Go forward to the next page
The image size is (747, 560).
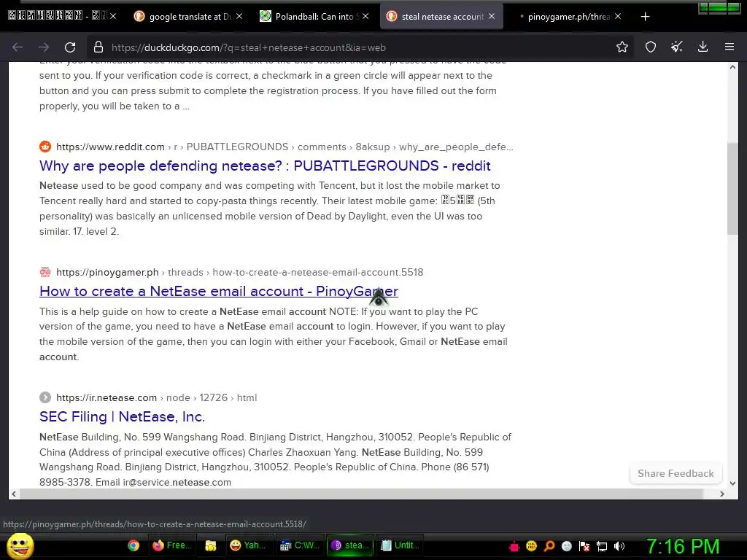44,47
